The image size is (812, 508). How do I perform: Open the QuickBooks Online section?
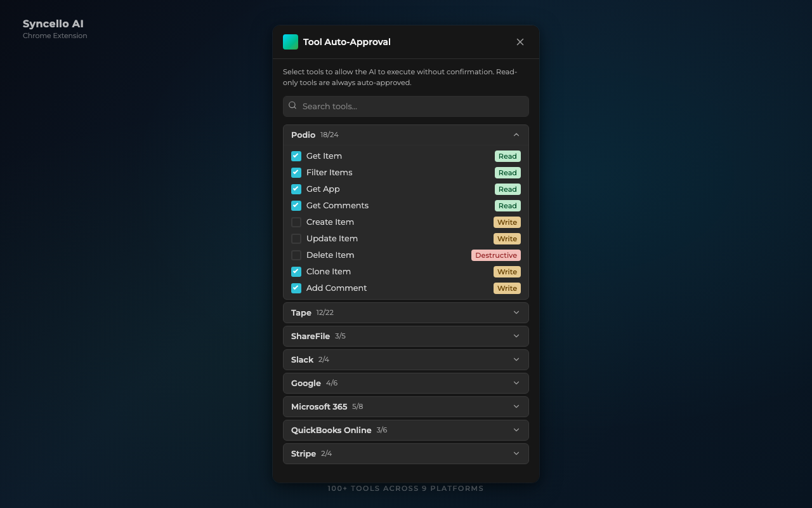(x=406, y=430)
